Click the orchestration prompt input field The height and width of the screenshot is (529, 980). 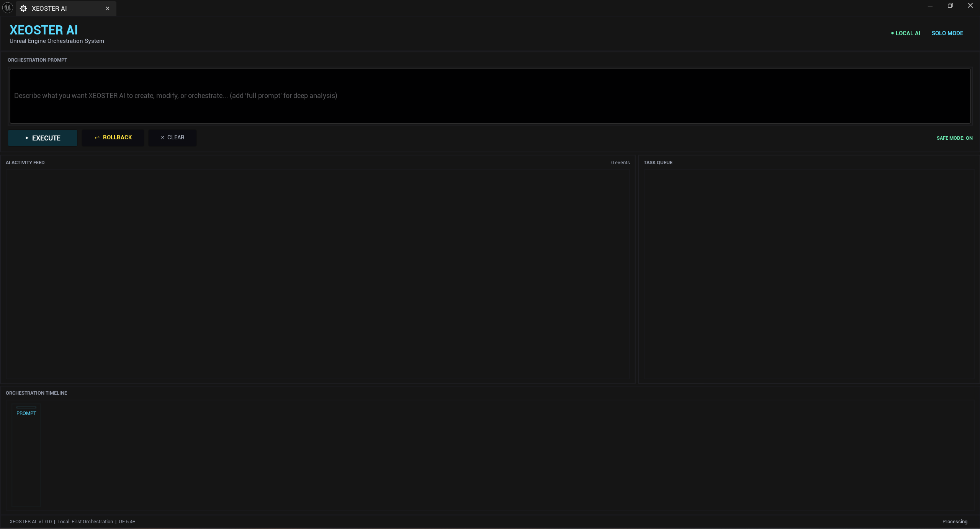point(490,96)
